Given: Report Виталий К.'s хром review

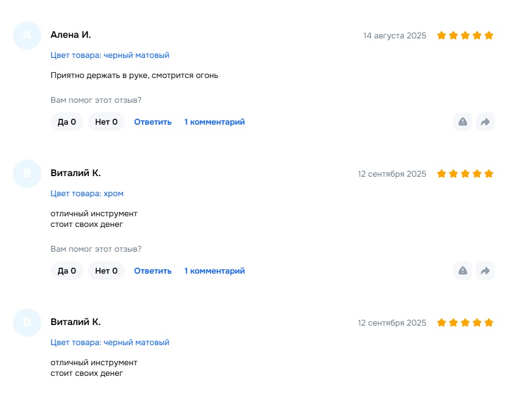Looking at the screenshot, I should point(463,271).
